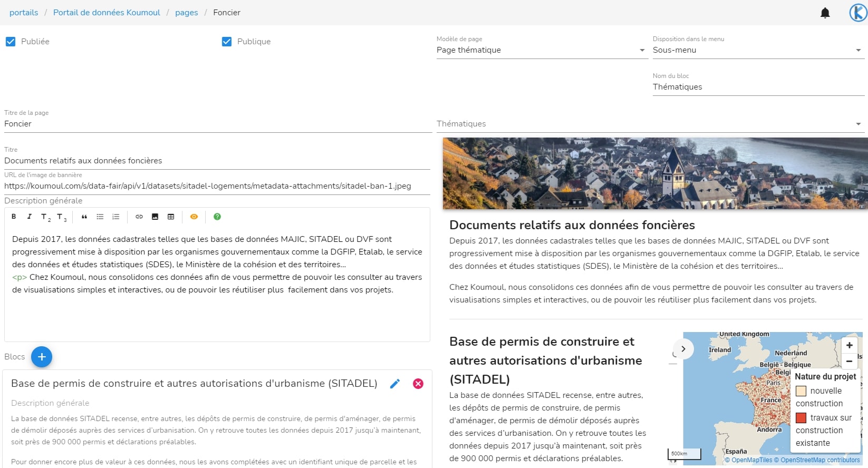Expand the map side panel chevron
Viewport: 868px width, 468px height.
click(x=683, y=349)
